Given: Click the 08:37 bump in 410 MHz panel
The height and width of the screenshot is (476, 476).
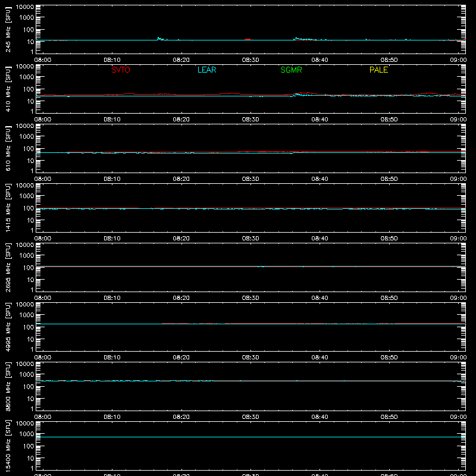Looking at the screenshot, I should point(300,94).
